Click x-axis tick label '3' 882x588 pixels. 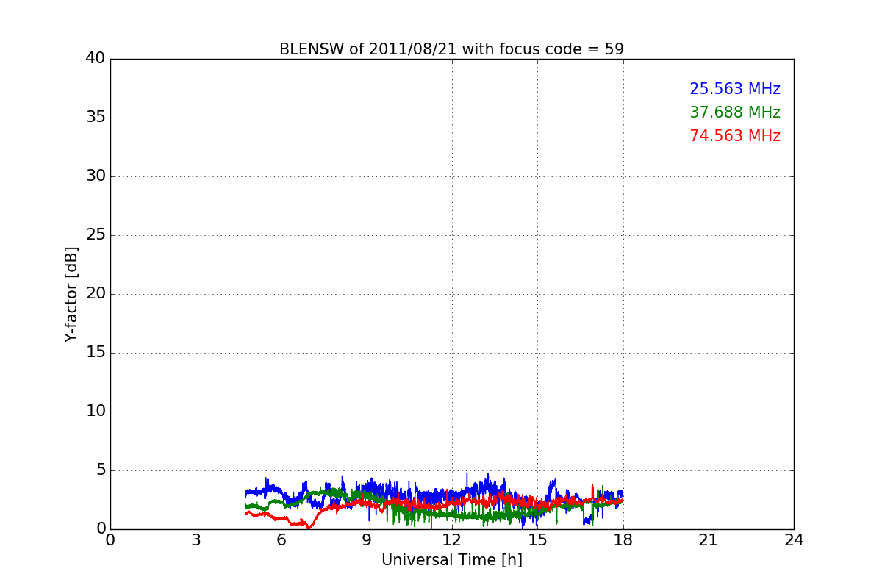pyautogui.click(x=196, y=540)
